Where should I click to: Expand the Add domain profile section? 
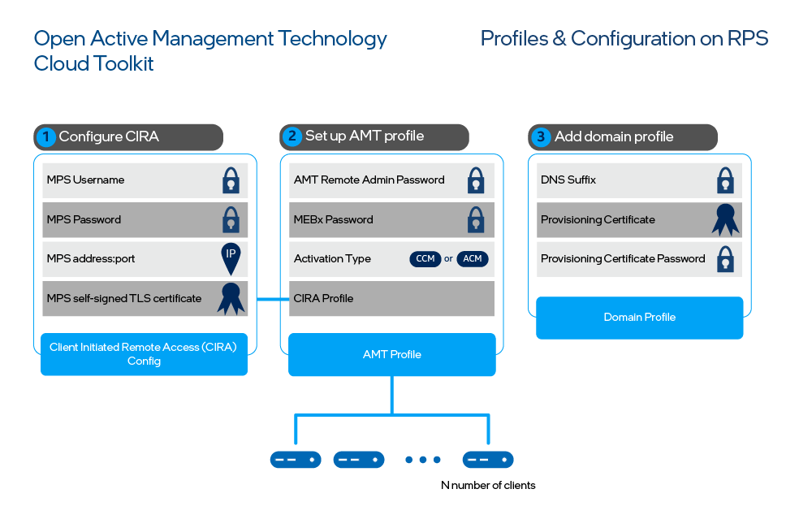coord(622,137)
